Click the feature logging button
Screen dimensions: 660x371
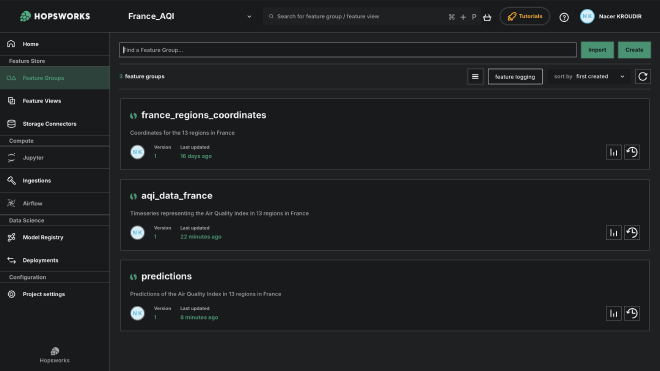[515, 77]
